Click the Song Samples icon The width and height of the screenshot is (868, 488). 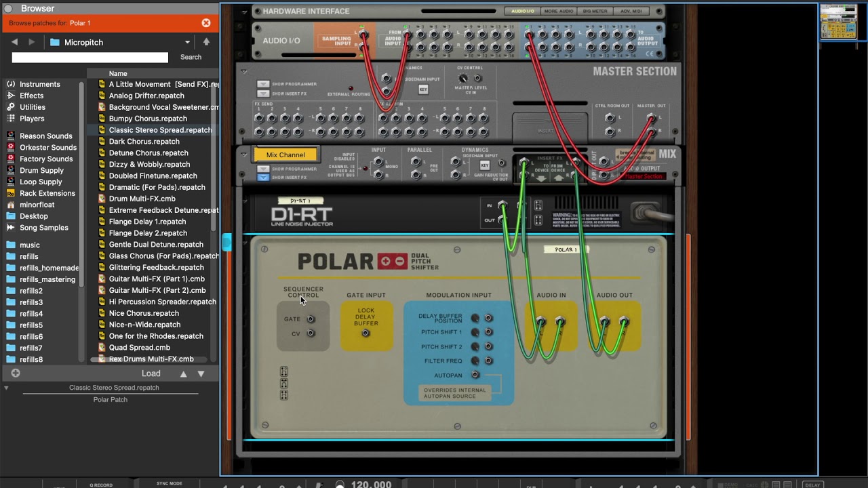tap(11, 228)
